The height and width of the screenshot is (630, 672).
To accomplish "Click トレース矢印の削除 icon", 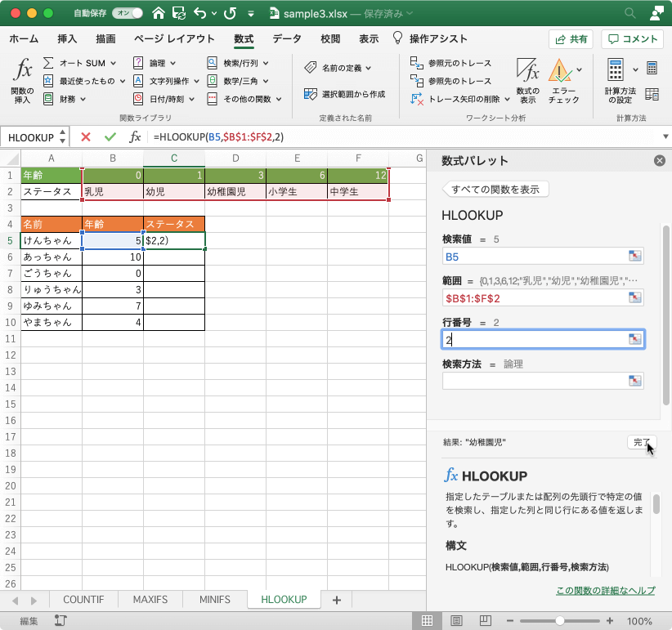I will 417,99.
